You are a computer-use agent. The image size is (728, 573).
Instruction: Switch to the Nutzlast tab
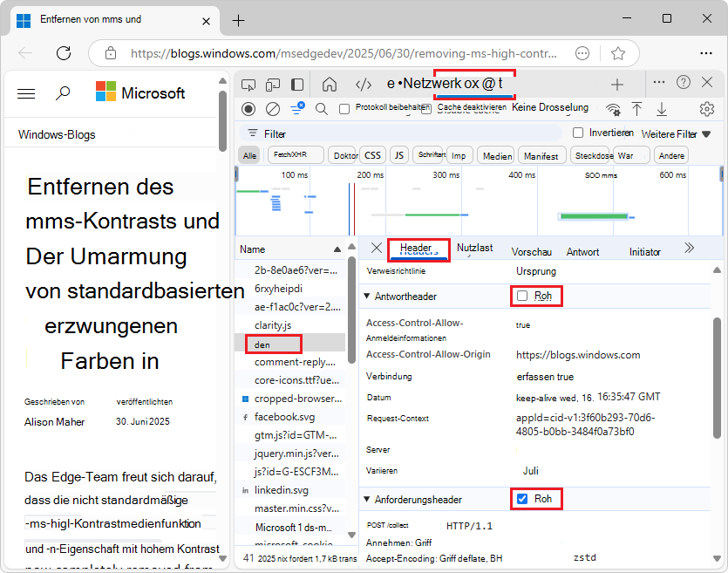[474, 249]
